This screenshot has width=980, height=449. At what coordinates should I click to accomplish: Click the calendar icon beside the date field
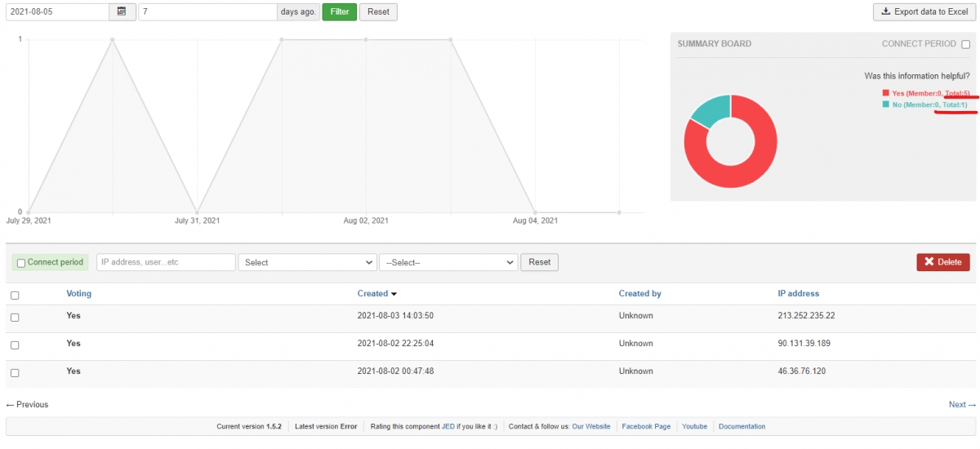tap(122, 11)
